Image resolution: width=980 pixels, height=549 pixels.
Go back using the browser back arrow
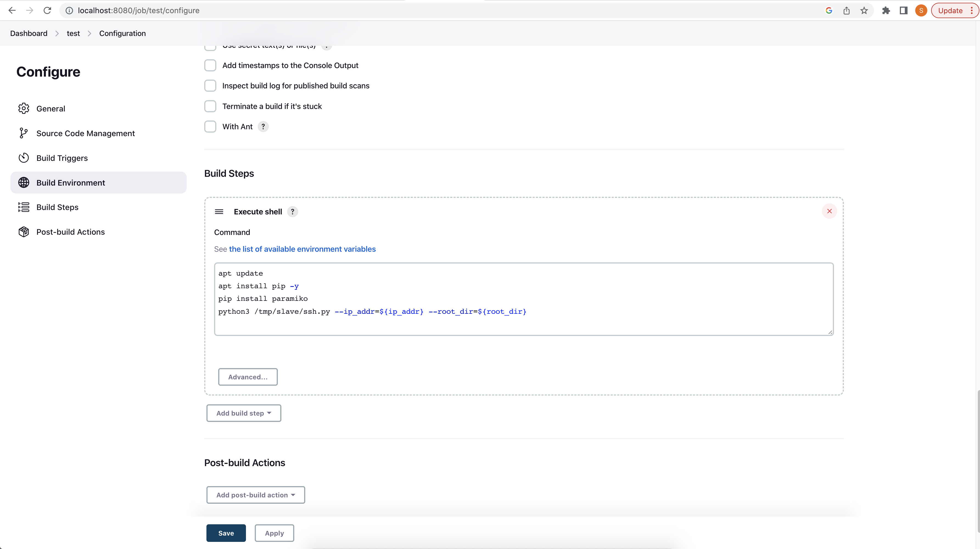[12, 10]
